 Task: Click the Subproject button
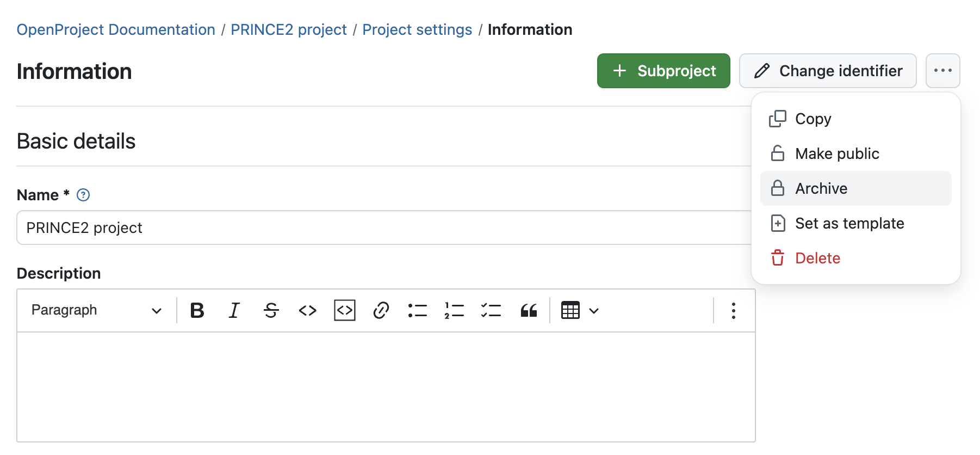(x=663, y=71)
